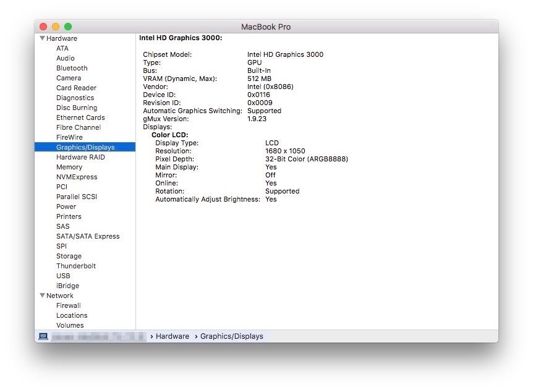533x392 pixels.
Task: Click the computer icon in path bar
Action: coord(43,336)
